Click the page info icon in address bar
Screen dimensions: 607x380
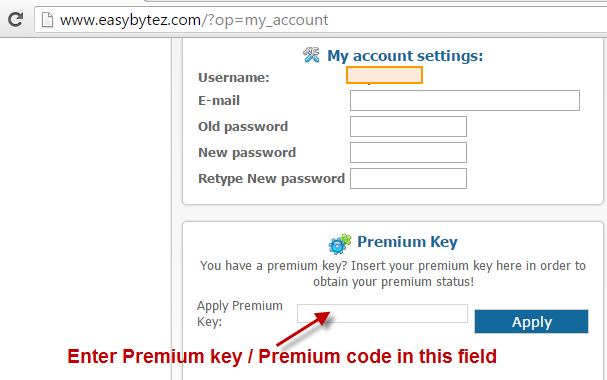(47, 20)
